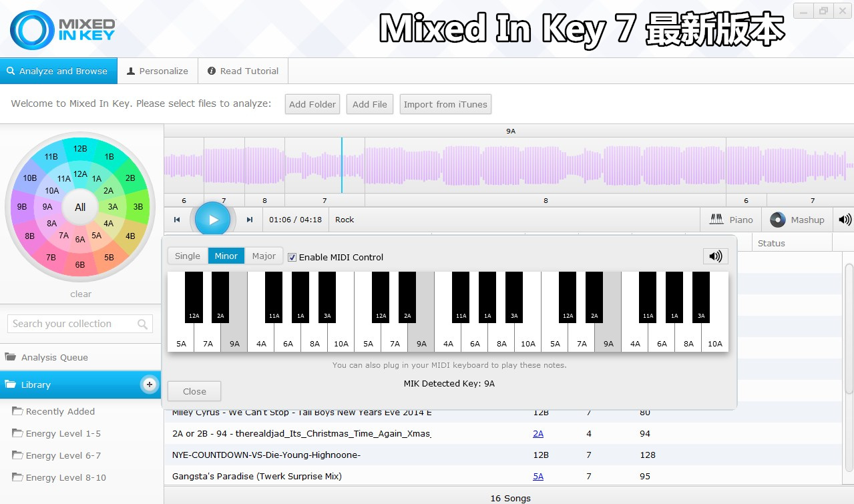Open the Analysis Queue folder
This screenshot has width=854, height=504.
(54, 357)
